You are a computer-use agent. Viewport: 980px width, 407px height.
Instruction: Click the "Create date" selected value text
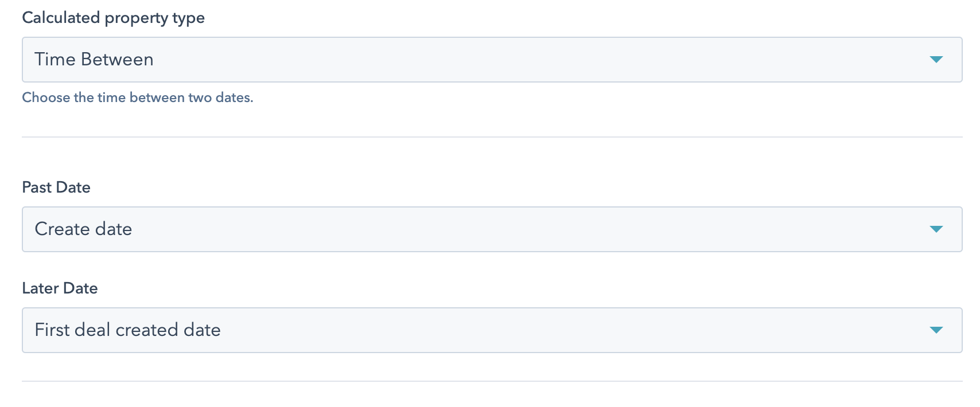pos(83,229)
